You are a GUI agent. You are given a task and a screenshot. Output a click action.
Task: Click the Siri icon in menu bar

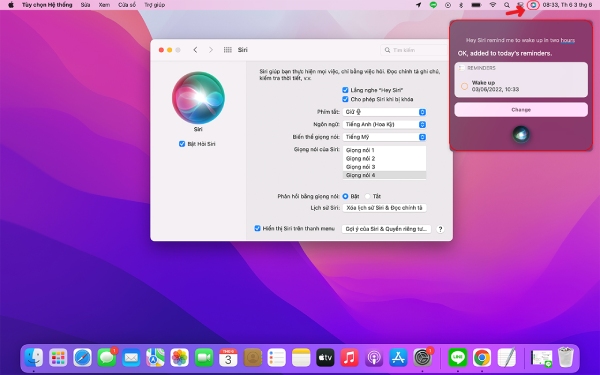point(533,5)
